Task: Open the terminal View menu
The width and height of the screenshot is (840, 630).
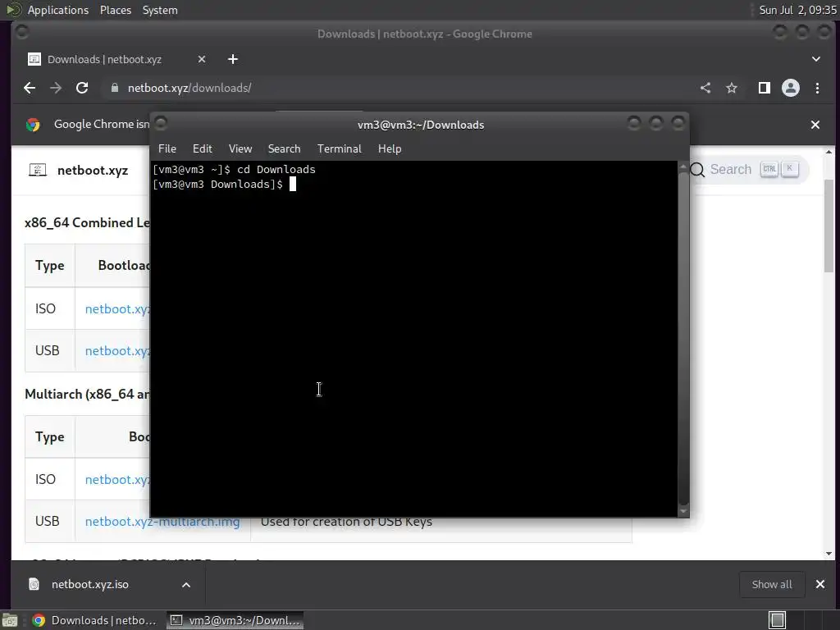Action: click(240, 149)
